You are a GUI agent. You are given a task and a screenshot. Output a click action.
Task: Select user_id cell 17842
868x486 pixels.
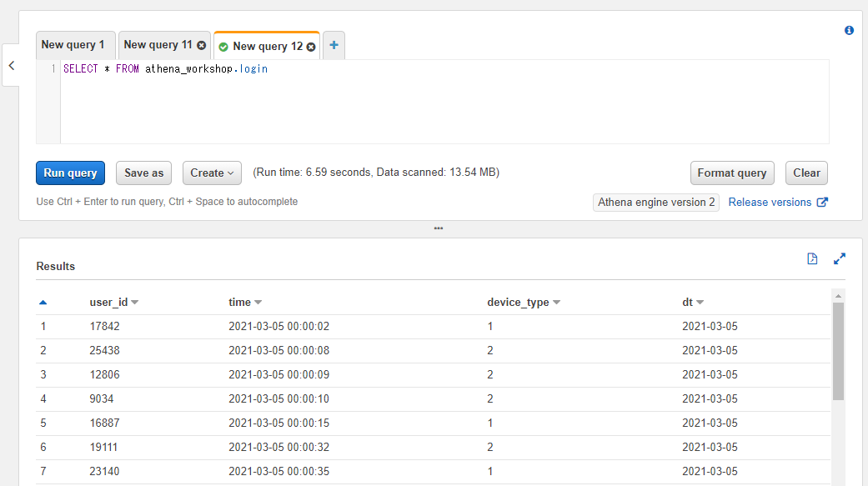pyautogui.click(x=104, y=326)
